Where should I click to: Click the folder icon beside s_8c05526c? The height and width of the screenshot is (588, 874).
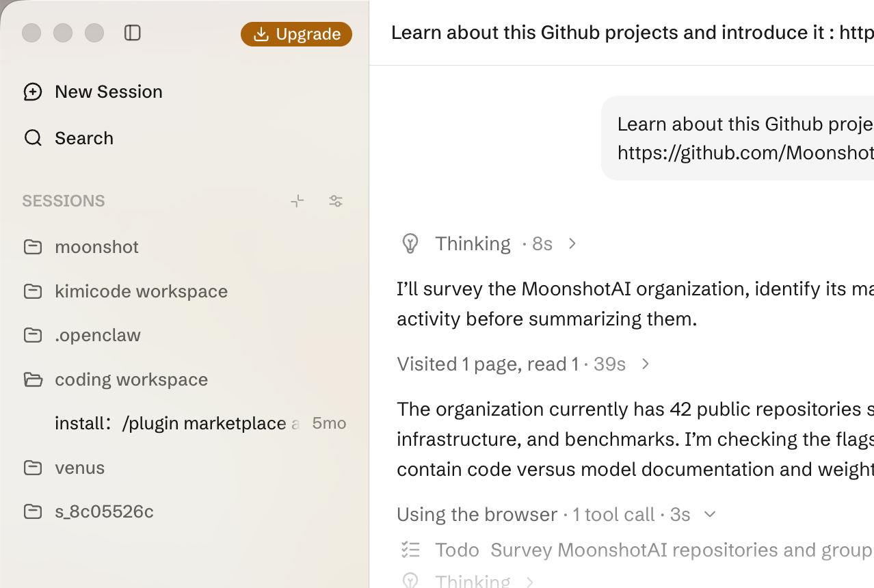pyautogui.click(x=33, y=511)
